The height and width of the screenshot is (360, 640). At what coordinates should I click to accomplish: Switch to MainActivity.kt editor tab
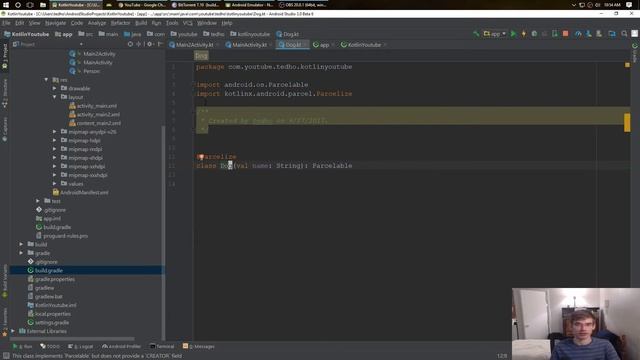point(249,45)
